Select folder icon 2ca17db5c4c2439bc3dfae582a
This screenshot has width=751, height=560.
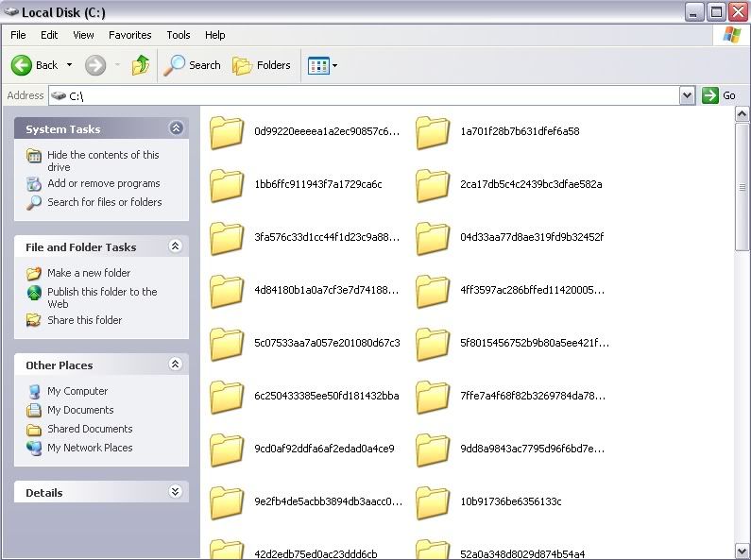click(433, 185)
